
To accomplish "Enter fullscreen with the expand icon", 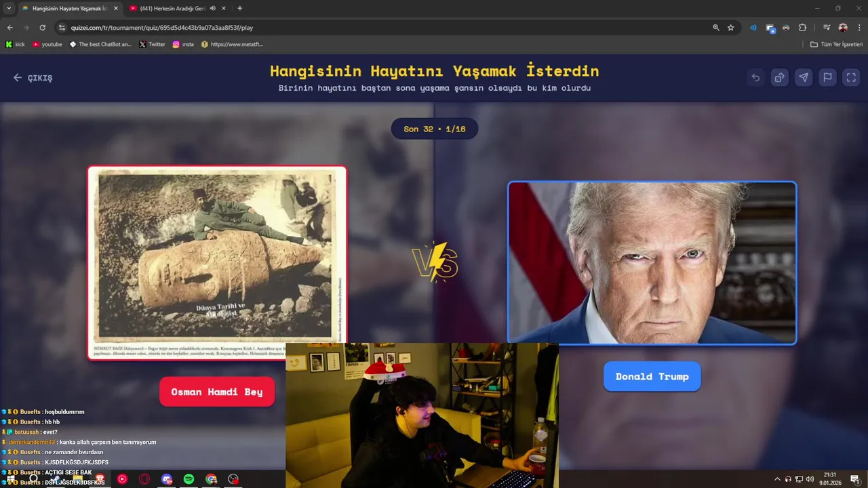I will pos(851,77).
